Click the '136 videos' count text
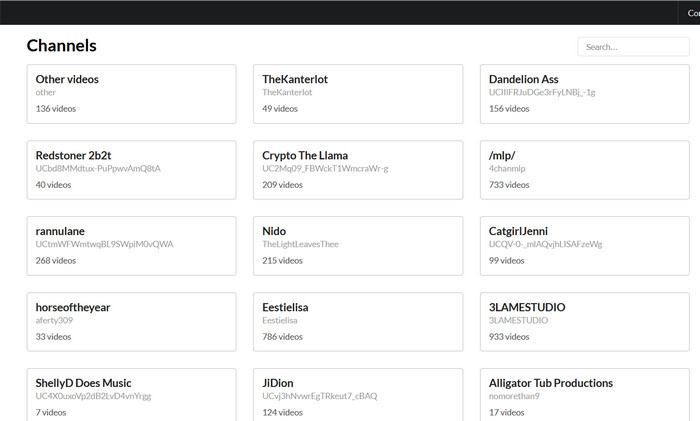 tap(56, 108)
